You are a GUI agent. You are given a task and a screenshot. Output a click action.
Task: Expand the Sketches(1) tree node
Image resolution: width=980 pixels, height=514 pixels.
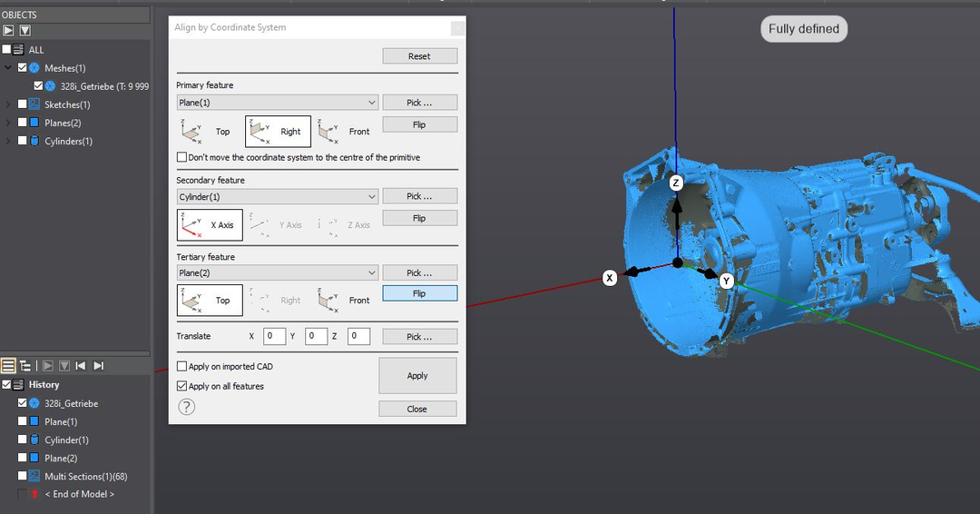click(8, 104)
